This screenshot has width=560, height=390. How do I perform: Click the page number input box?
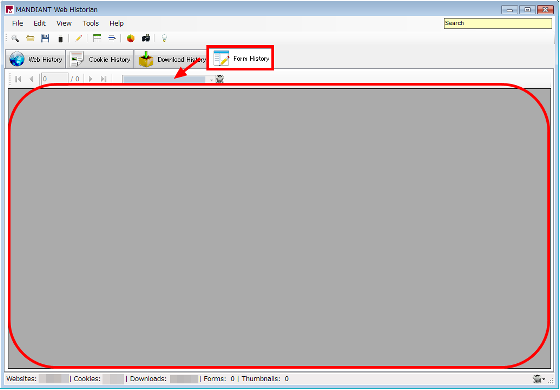click(x=55, y=79)
